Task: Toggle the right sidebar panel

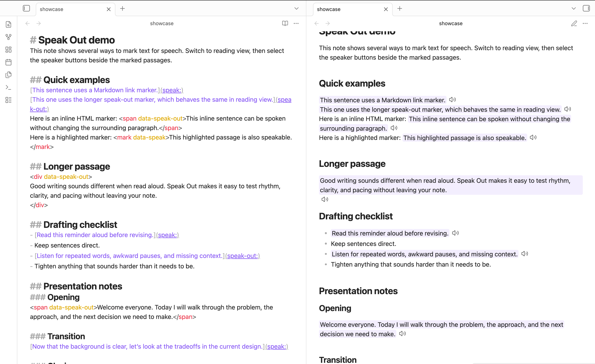Action: (586, 8)
